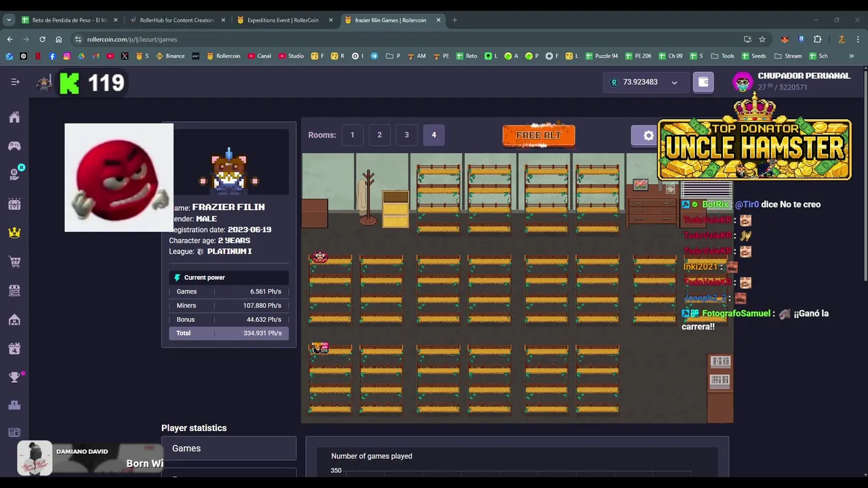Open a new browser tab
868x488 pixels.
click(455, 20)
